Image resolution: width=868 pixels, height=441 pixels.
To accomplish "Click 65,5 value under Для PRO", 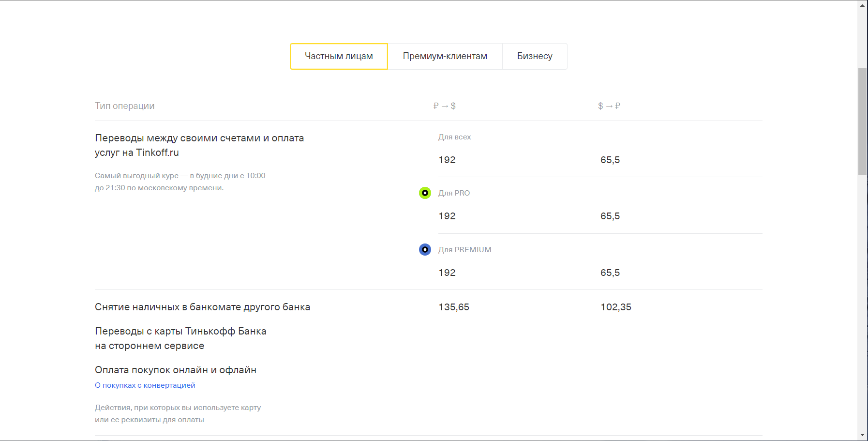I will click(610, 216).
